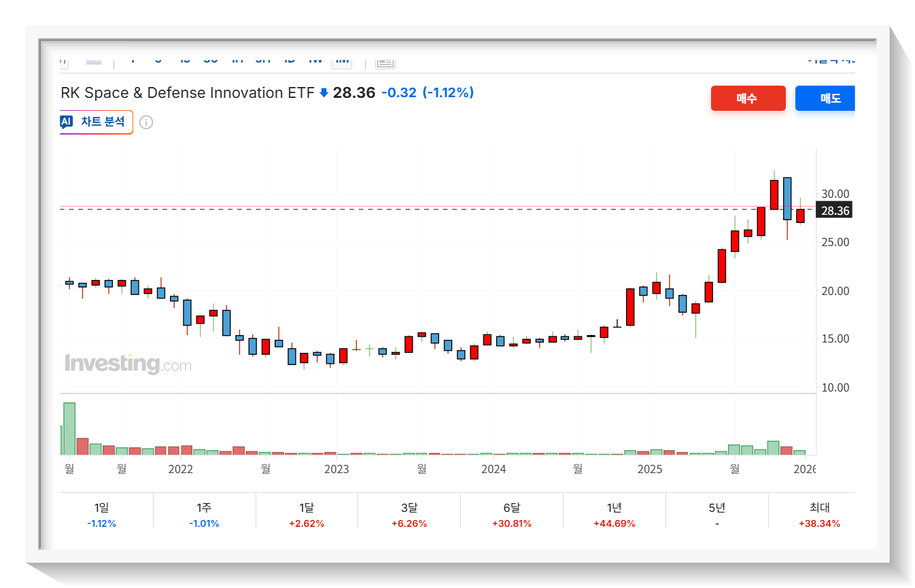Select the 6달 period tab

512,514
